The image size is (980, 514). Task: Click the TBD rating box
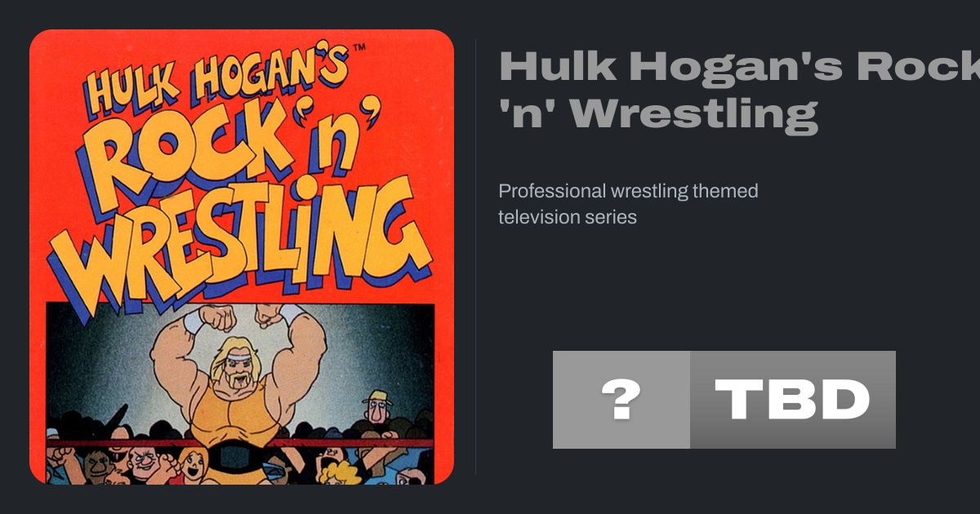[792, 400]
